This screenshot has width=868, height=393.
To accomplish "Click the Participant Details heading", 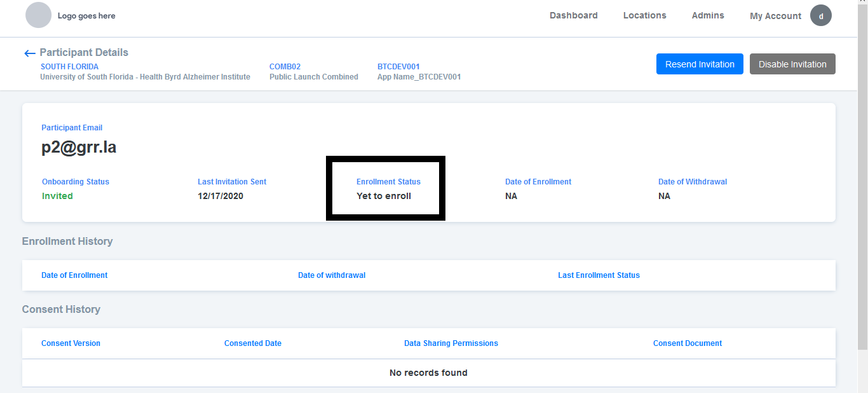I will [84, 53].
